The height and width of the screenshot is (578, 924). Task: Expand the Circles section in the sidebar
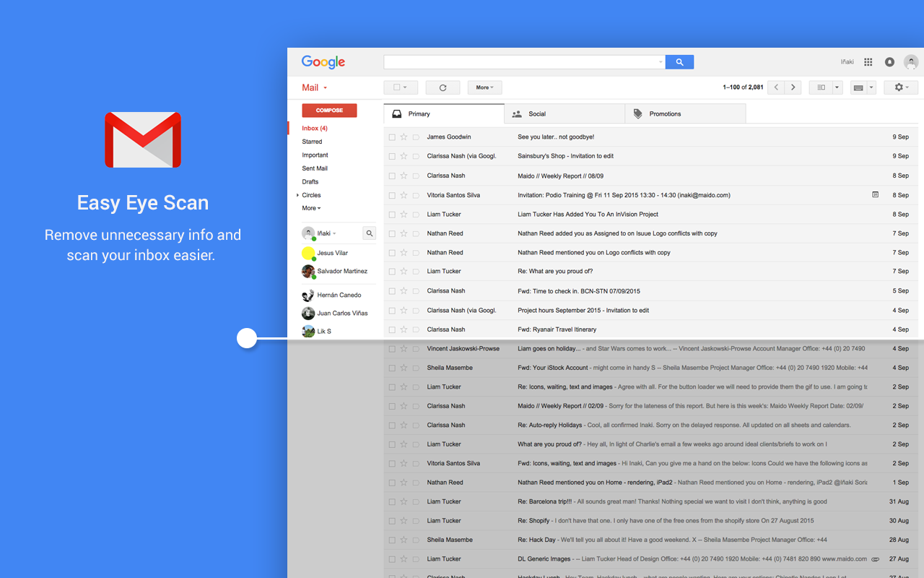297,194
